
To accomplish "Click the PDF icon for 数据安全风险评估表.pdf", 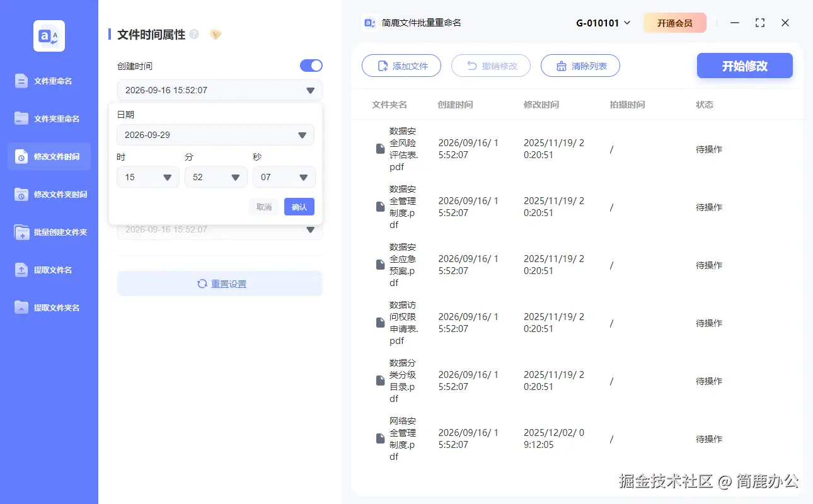I will point(380,149).
